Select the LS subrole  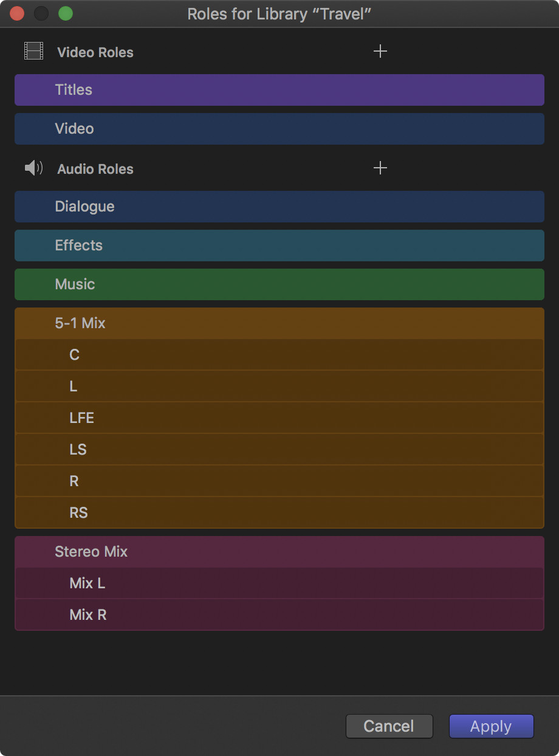point(279,449)
